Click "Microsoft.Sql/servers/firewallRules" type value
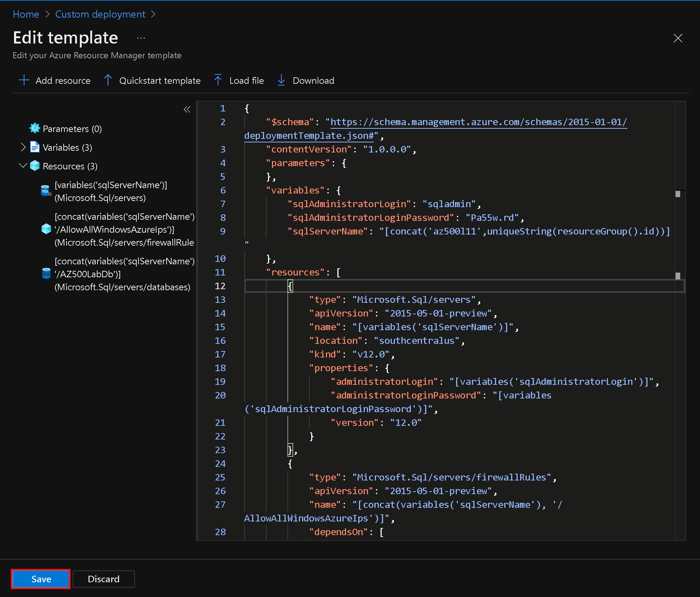 click(x=452, y=477)
